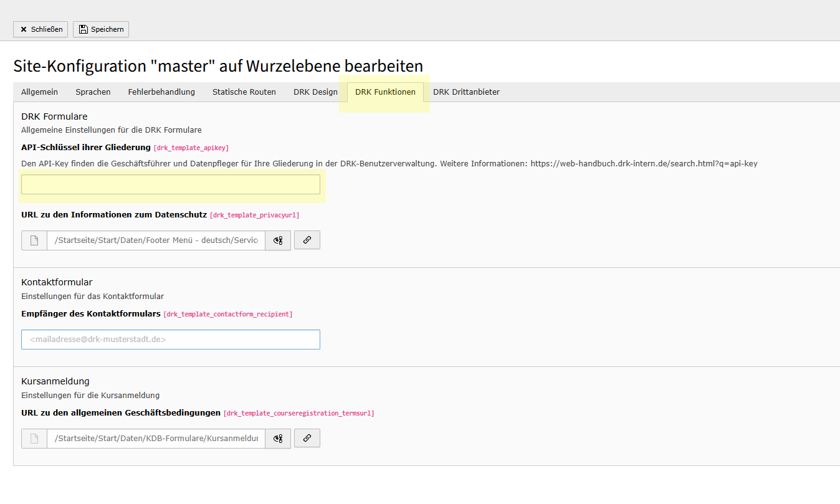Open the Sprachen tab
The width and height of the screenshot is (840, 504).
93,92
